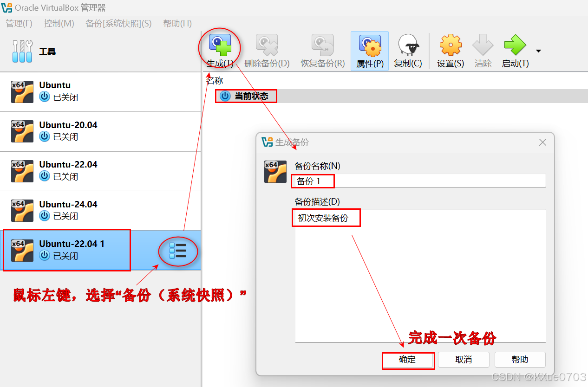This screenshot has width=588, height=387.
Task: Click the Ubuntu-20.04 x64 OS icon
Action: (22, 131)
